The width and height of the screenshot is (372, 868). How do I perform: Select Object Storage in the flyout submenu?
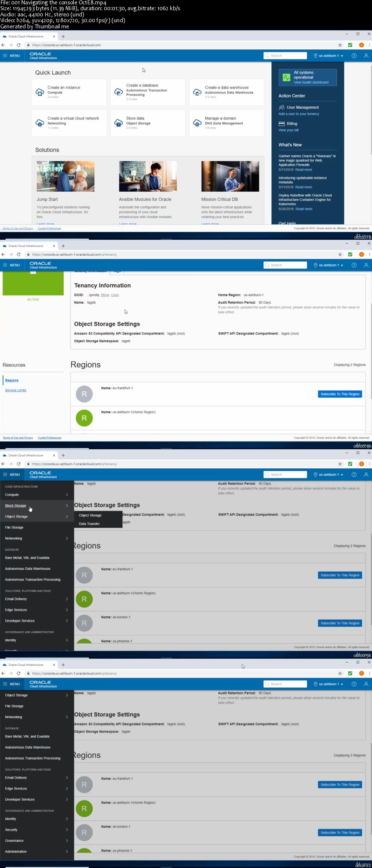pos(90,515)
